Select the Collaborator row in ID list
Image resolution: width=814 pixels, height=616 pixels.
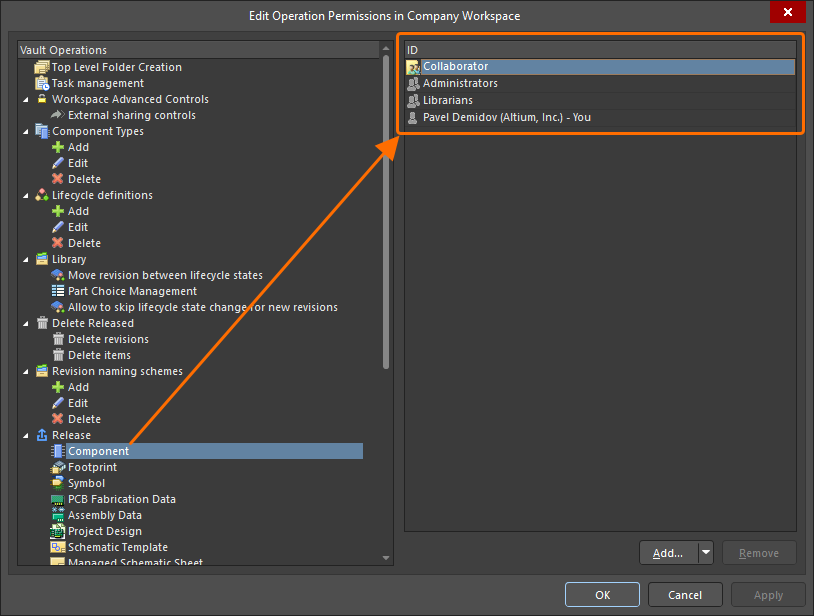600,66
